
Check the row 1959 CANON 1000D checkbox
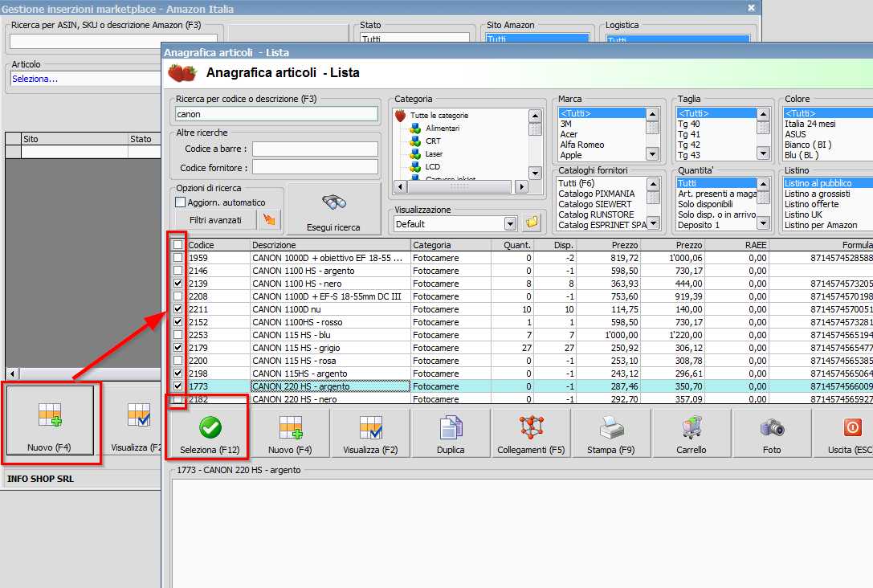(x=177, y=257)
